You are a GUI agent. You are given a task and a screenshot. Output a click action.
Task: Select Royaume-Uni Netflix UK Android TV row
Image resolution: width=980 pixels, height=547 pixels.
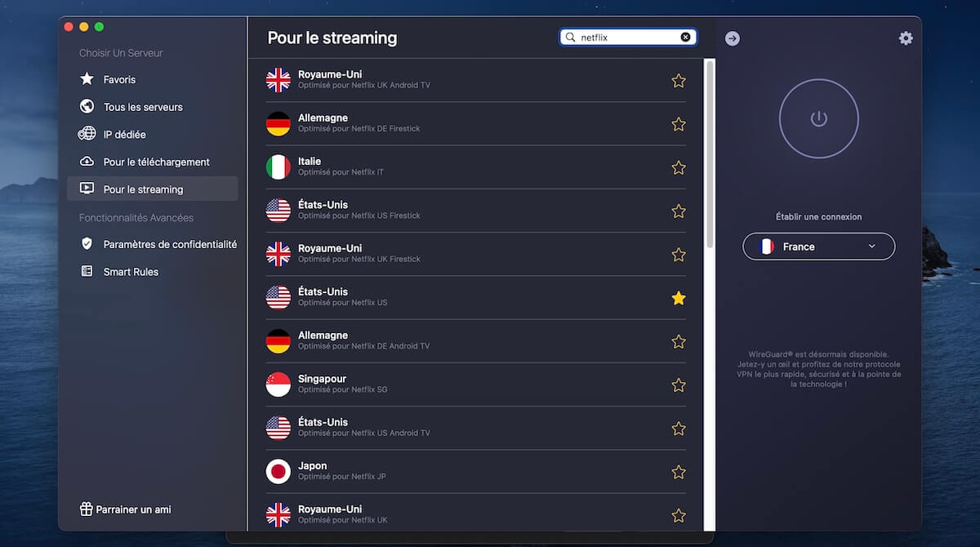(476, 80)
